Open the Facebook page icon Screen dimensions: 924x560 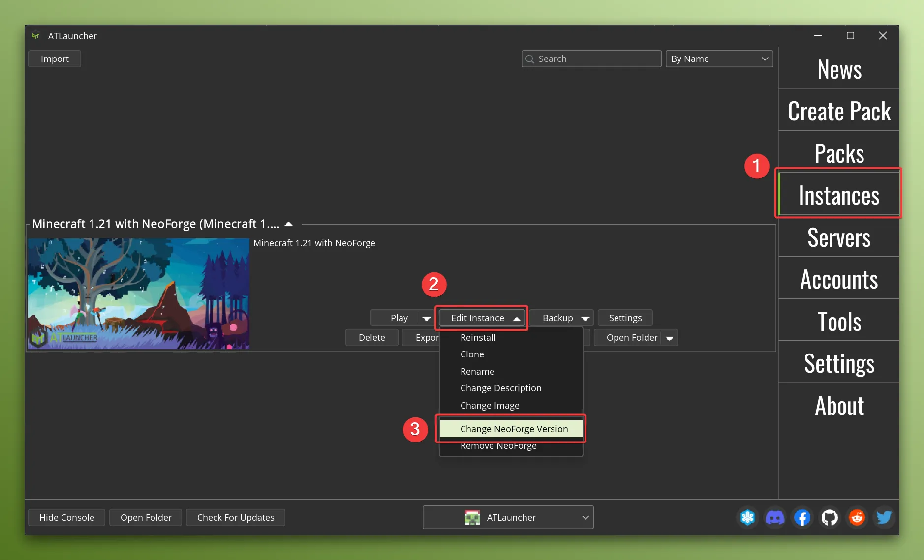[802, 517]
